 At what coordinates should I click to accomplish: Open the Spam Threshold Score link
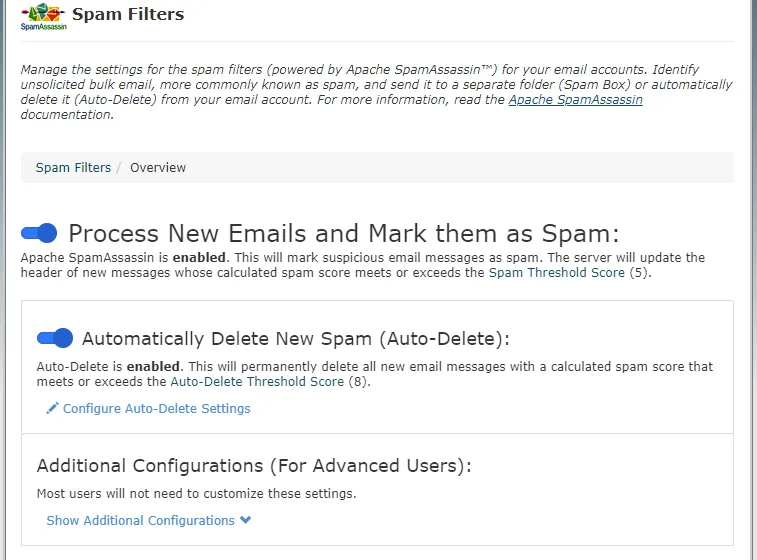[557, 273]
